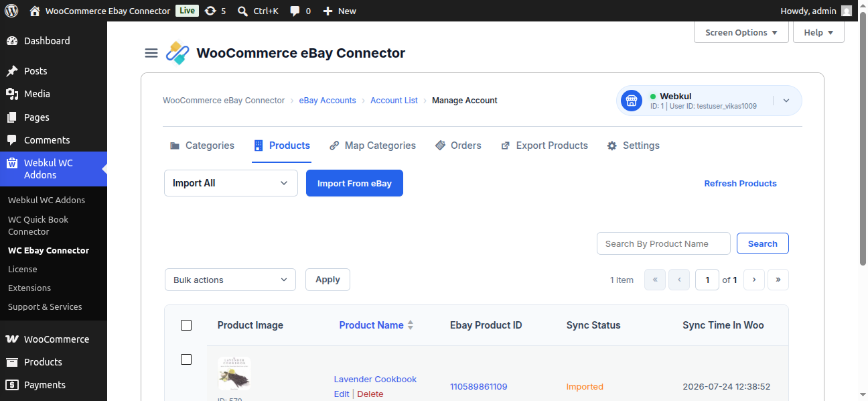
Task: Open the site home icon in admin bar
Action: [x=35, y=11]
